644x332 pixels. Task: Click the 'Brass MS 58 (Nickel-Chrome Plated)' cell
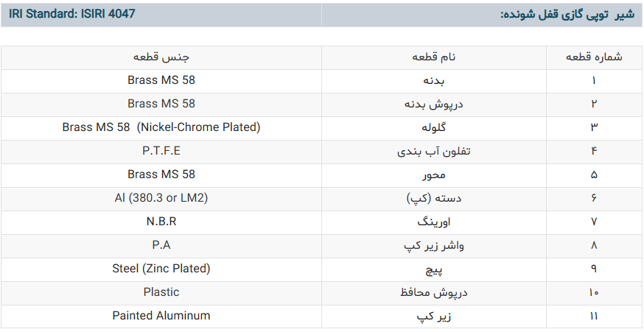161,127
